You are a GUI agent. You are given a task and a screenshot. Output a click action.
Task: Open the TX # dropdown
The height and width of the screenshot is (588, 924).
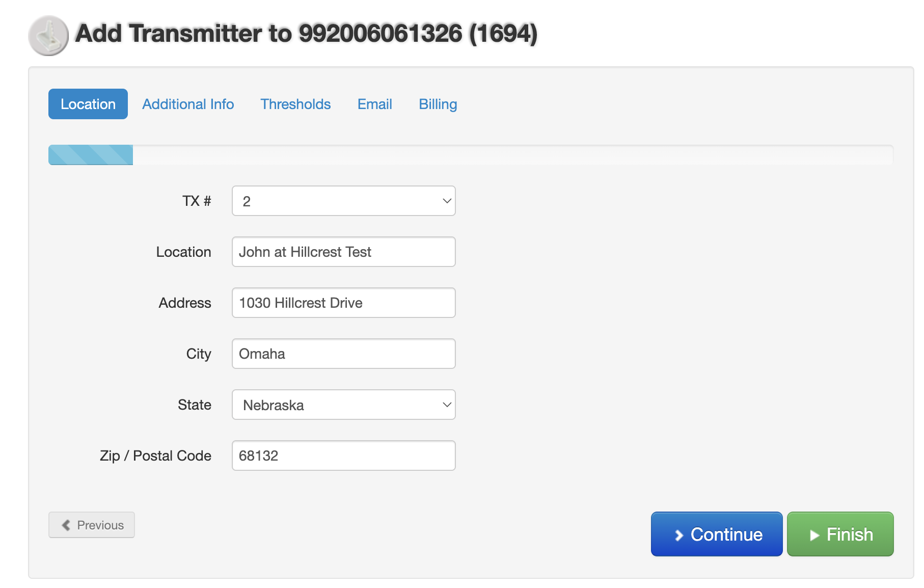(343, 201)
